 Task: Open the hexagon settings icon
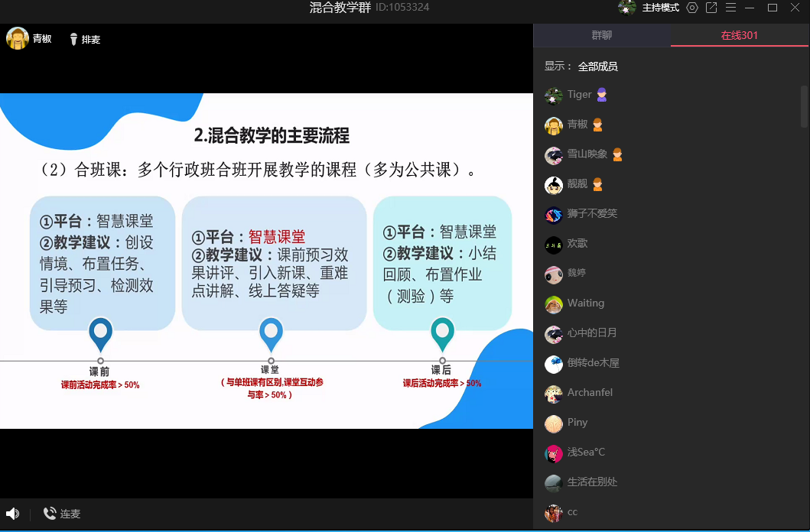[x=692, y=8]
